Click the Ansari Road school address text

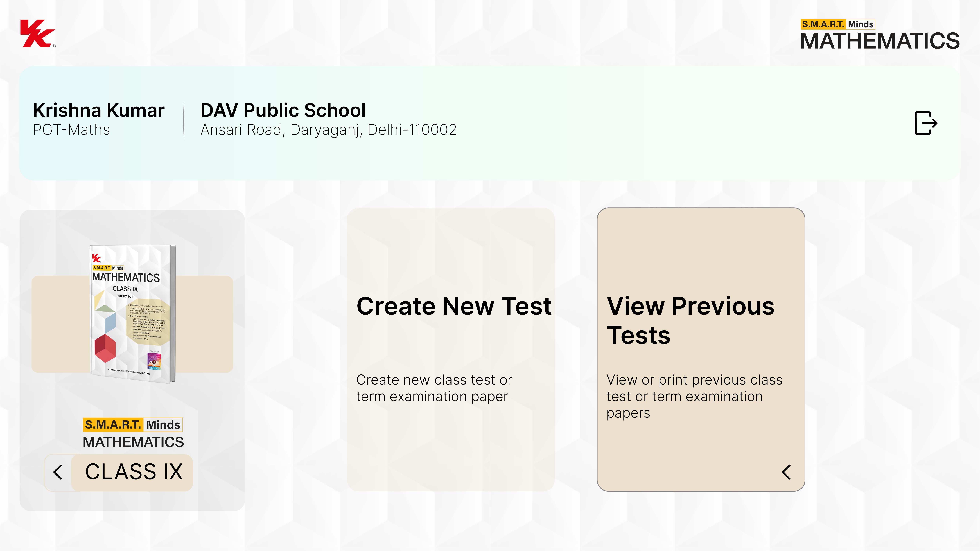pos(328,130)
